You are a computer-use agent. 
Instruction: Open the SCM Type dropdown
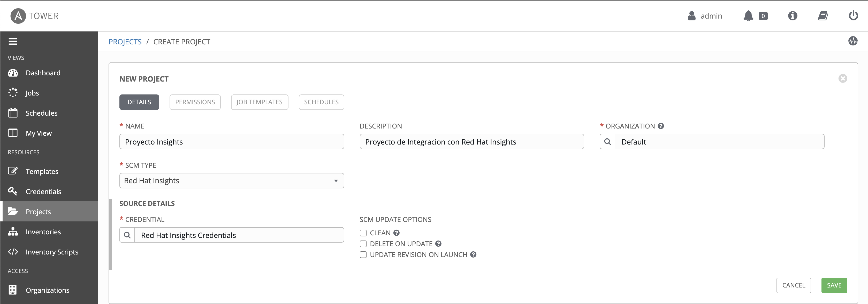tap(232, 181)
